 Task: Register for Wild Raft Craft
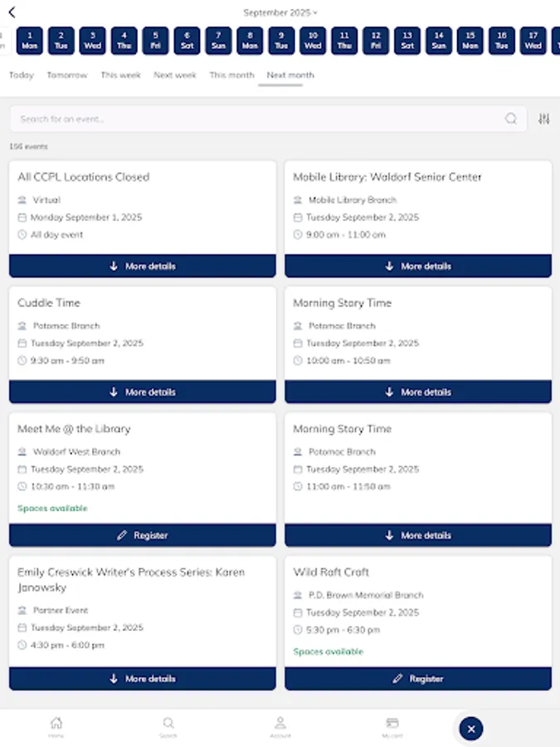(418, 678)
